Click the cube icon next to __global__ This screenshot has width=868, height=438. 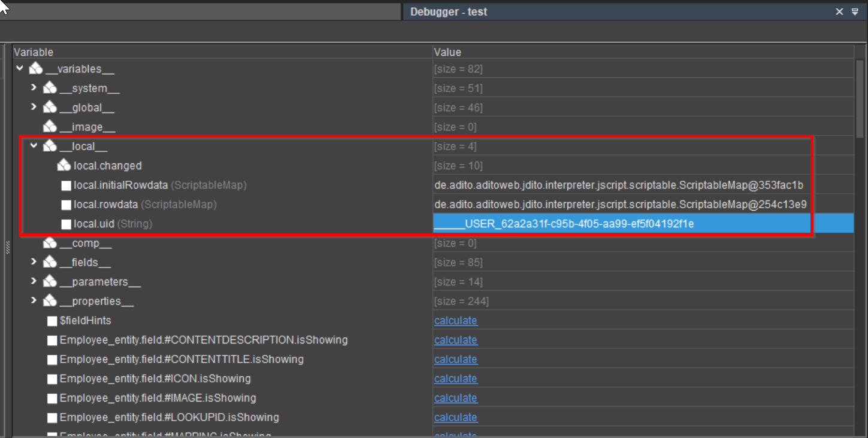tap(50, 107)
